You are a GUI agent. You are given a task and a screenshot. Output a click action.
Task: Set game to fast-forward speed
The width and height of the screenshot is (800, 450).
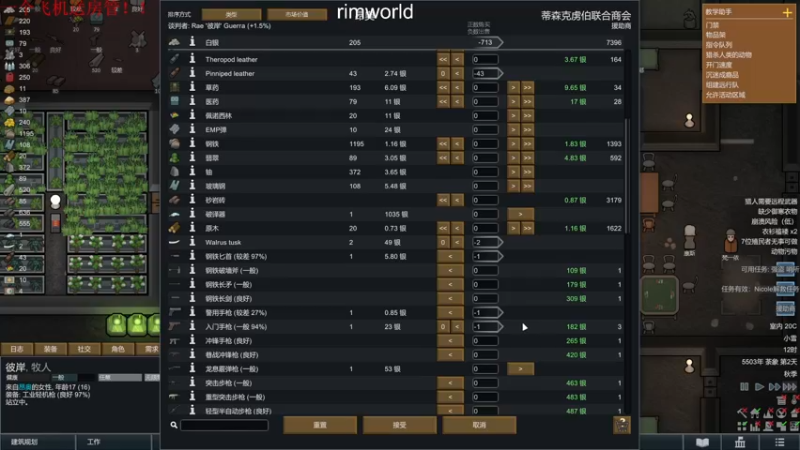coord(774,386)
